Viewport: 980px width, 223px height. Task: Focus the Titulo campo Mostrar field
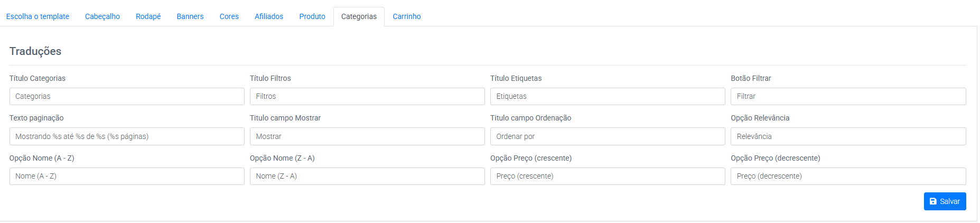pyautogui.click(x=367, y=136)
